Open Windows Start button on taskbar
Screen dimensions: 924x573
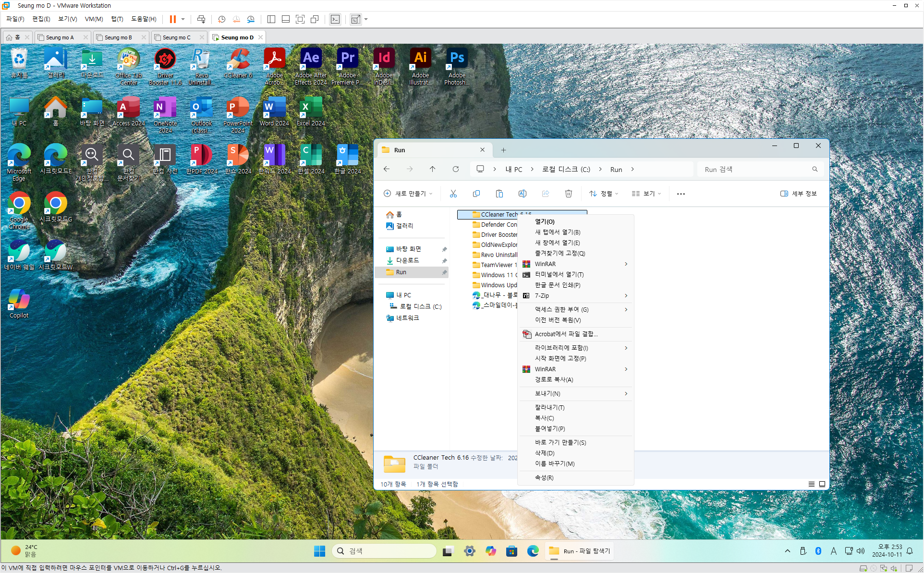pyautogui.click(x=319, y=551)
